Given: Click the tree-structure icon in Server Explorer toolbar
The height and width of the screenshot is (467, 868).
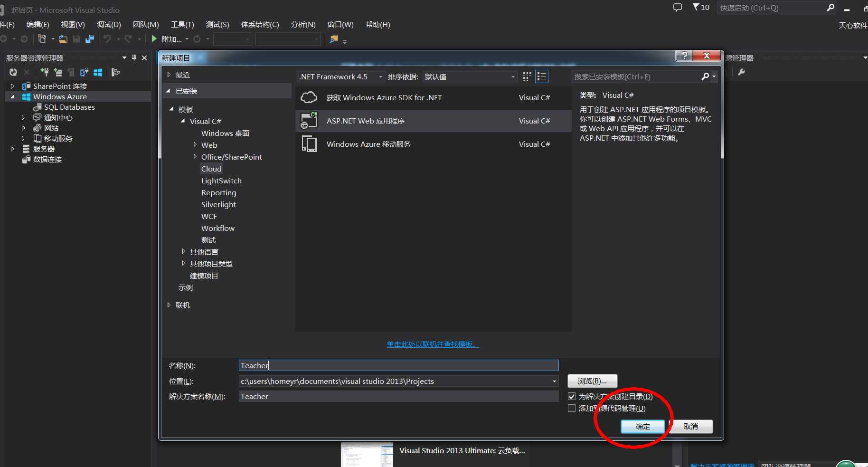Looking at the screenshot, I should tap(116, 72).
